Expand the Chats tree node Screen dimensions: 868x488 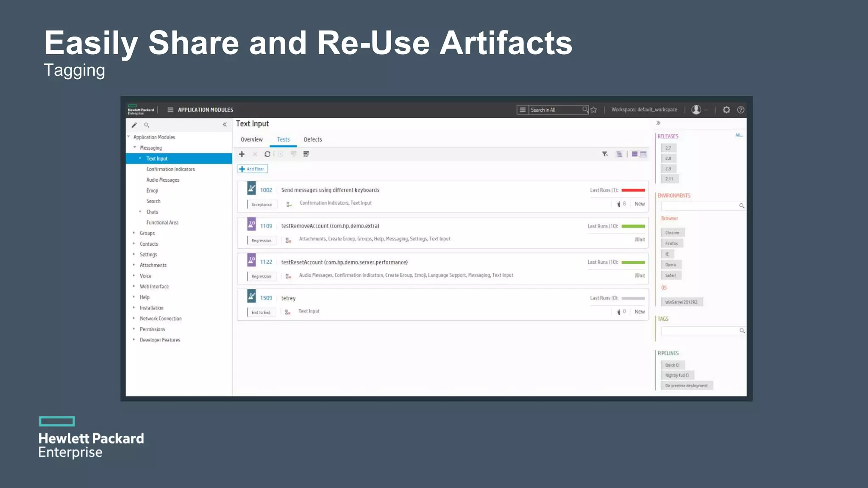pyautogui.click(x=140, y=211)
